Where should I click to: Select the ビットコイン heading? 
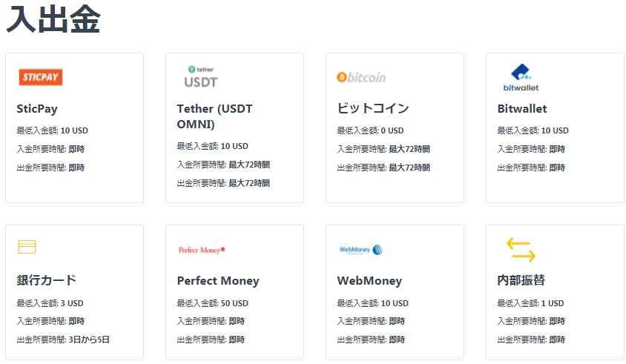(373, 108)
